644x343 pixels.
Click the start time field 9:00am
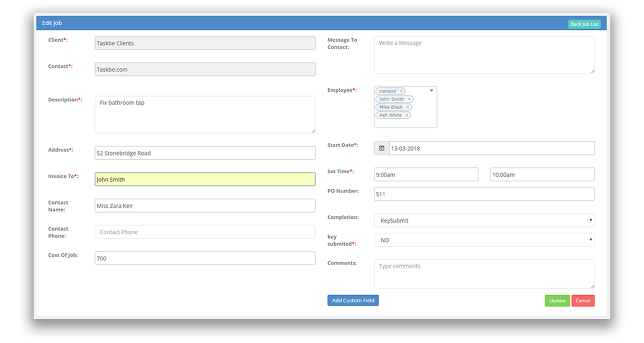pyautogui.click(x=426, y=174)
